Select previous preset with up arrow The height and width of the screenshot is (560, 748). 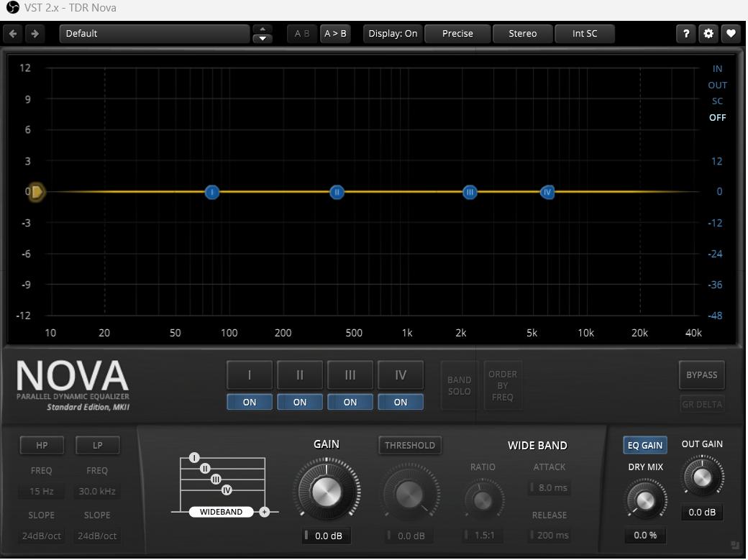tap(263, 29)
